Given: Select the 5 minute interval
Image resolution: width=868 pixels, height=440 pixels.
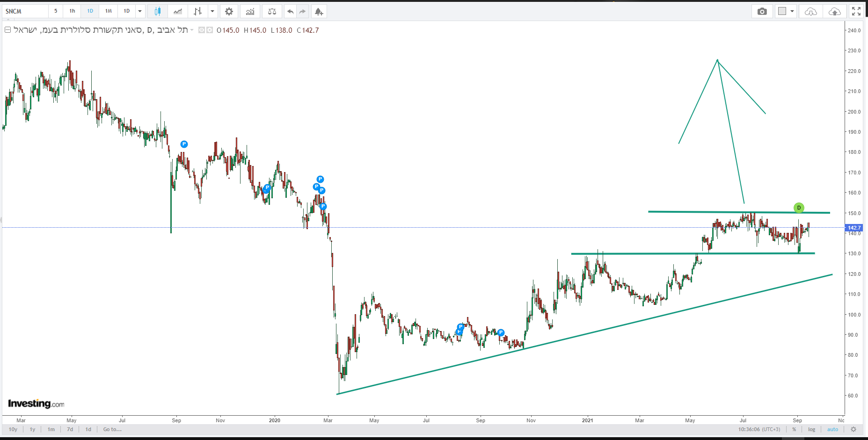Looking at the screenshot, I should point(56,11).
